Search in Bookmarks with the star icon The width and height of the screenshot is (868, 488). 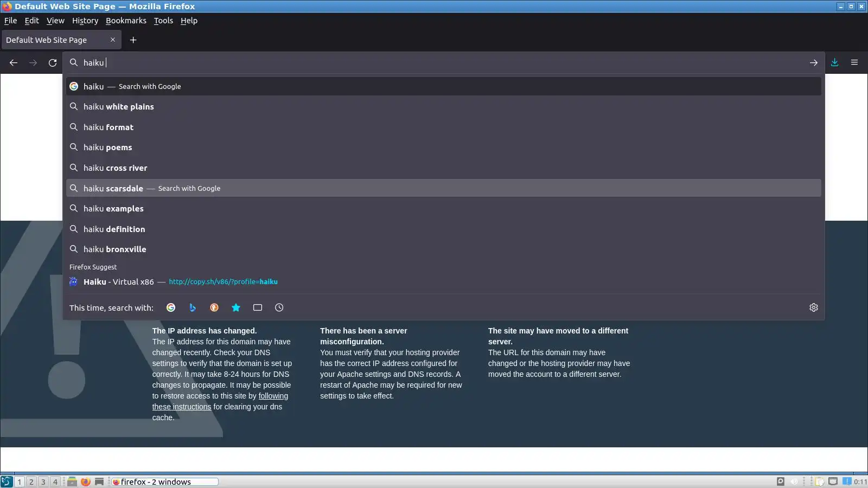click(x=236, y=307)
